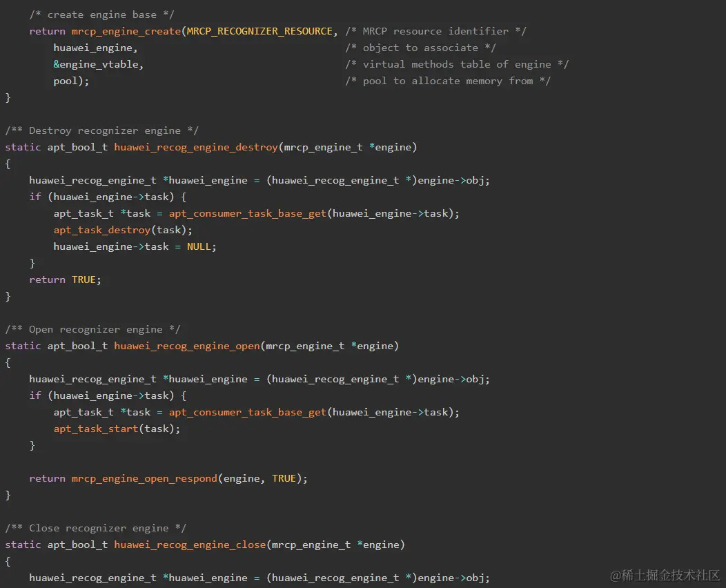726x588 pixels.
Task: Click the "pool);" argument line
Action: tap(71, 81)
